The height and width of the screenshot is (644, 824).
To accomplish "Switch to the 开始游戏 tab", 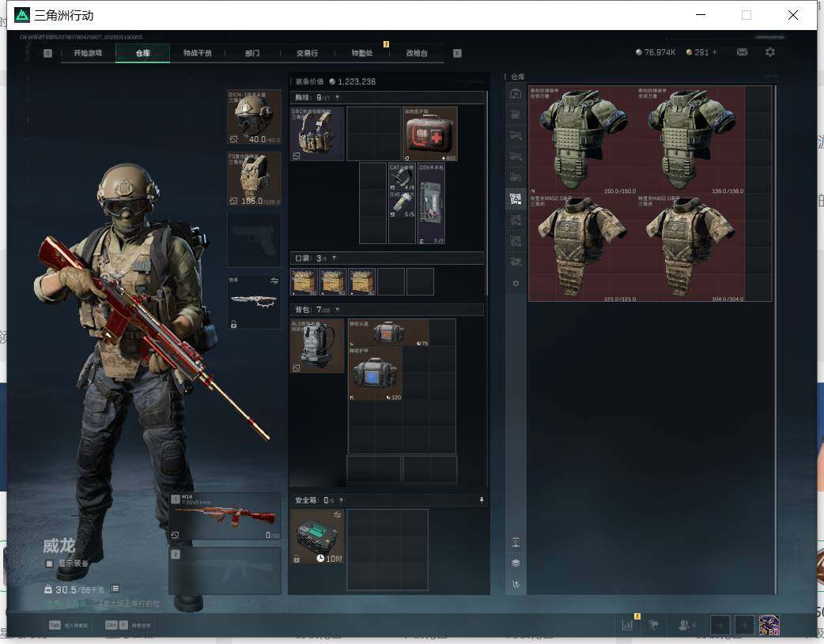I will tap(88, 53).
